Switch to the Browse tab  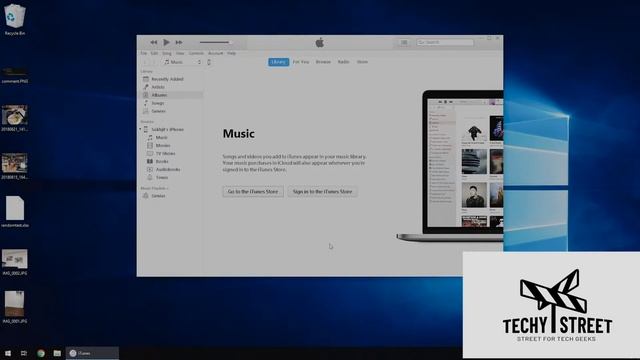(323, 62)
